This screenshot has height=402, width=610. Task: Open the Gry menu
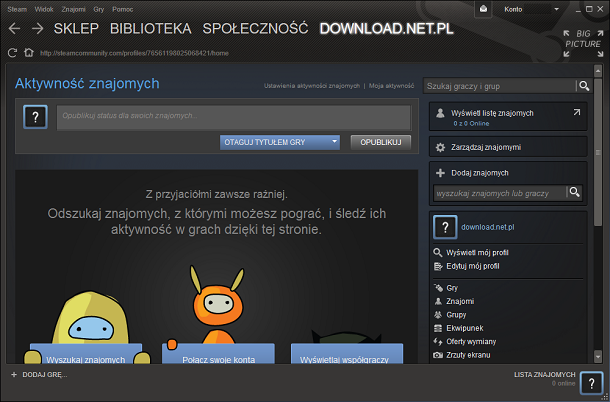point(99,9)
